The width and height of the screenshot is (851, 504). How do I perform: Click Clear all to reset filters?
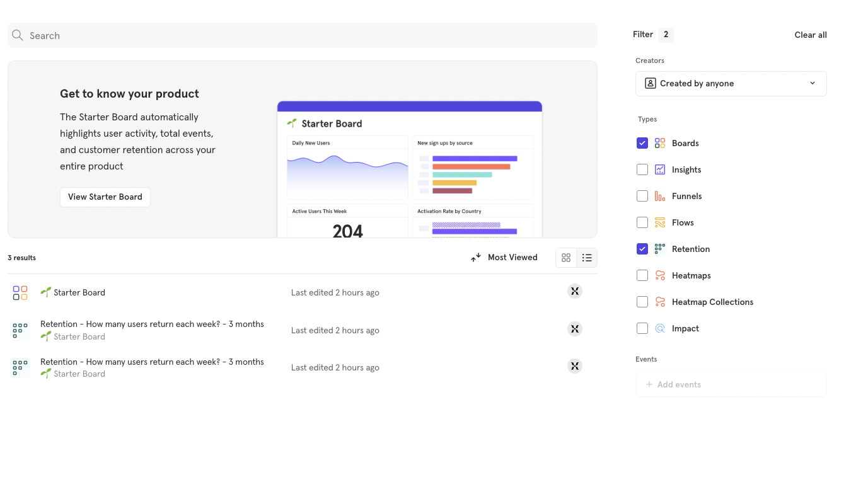tap(810, 35)
